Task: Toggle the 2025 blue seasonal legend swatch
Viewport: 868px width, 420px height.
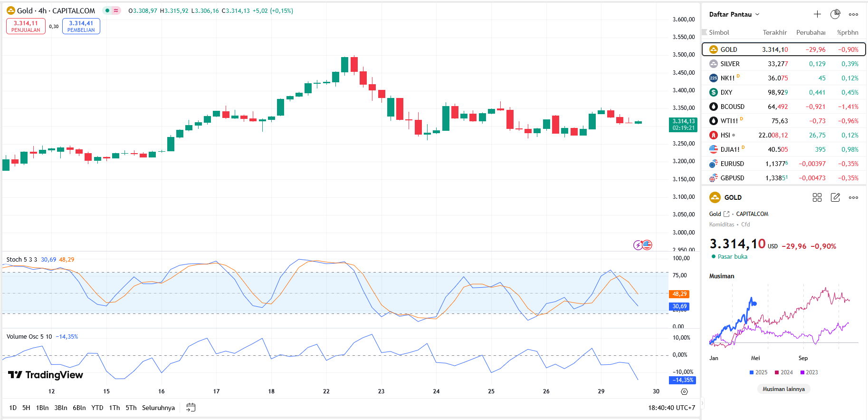Action: [752, 372]
